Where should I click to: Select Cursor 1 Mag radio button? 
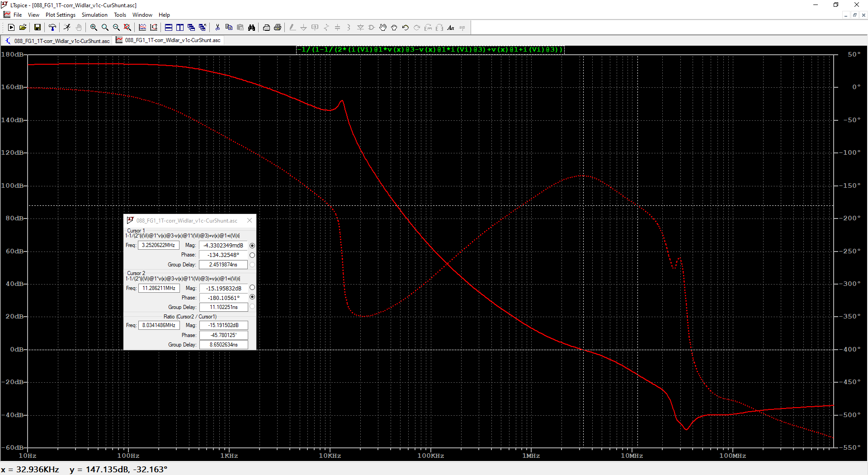pos(252,246)
